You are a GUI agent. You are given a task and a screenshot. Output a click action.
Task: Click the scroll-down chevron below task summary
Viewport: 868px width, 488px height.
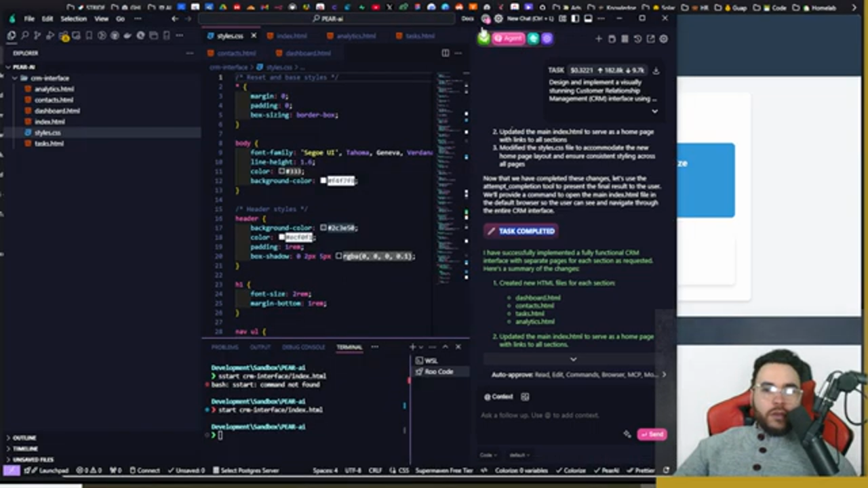[573, 359]
